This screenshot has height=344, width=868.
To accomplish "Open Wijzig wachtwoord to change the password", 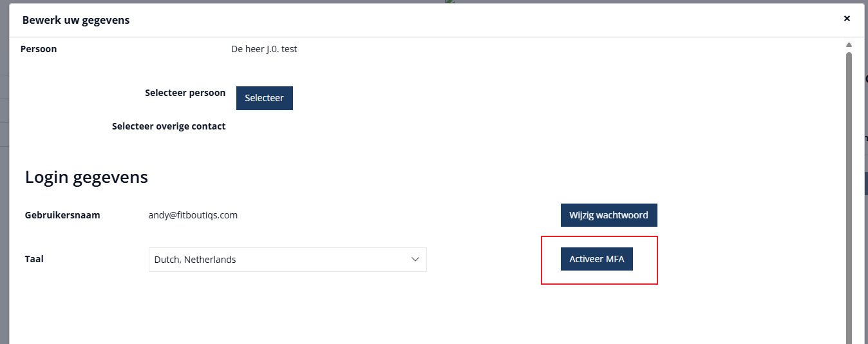I will (x=609, y=215).
